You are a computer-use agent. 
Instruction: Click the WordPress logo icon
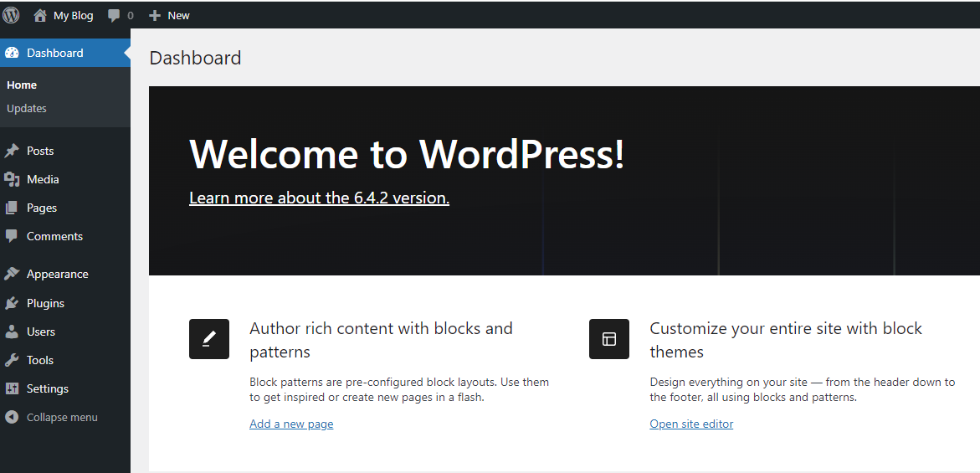click(11, 15)
